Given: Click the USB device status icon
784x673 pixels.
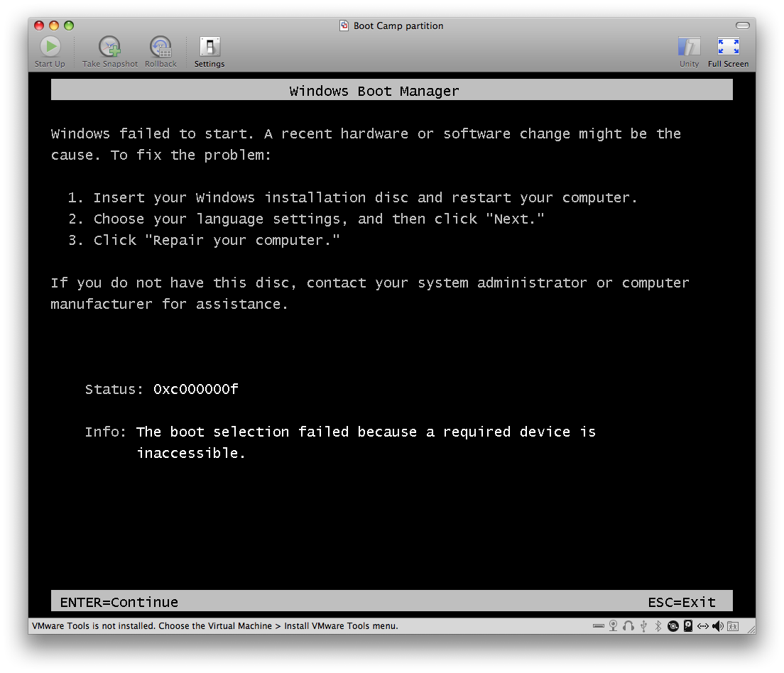Looking at the screenshot, I should coord(643,626).
